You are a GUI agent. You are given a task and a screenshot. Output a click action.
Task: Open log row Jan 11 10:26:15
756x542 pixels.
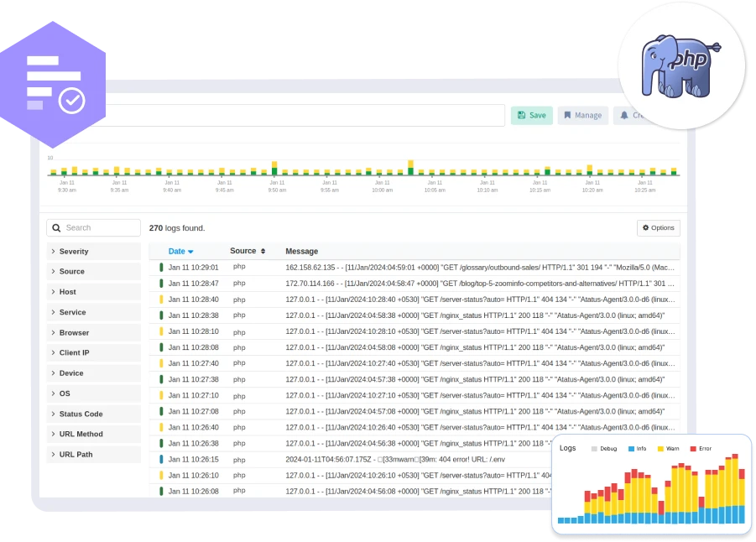coord(351,459)
